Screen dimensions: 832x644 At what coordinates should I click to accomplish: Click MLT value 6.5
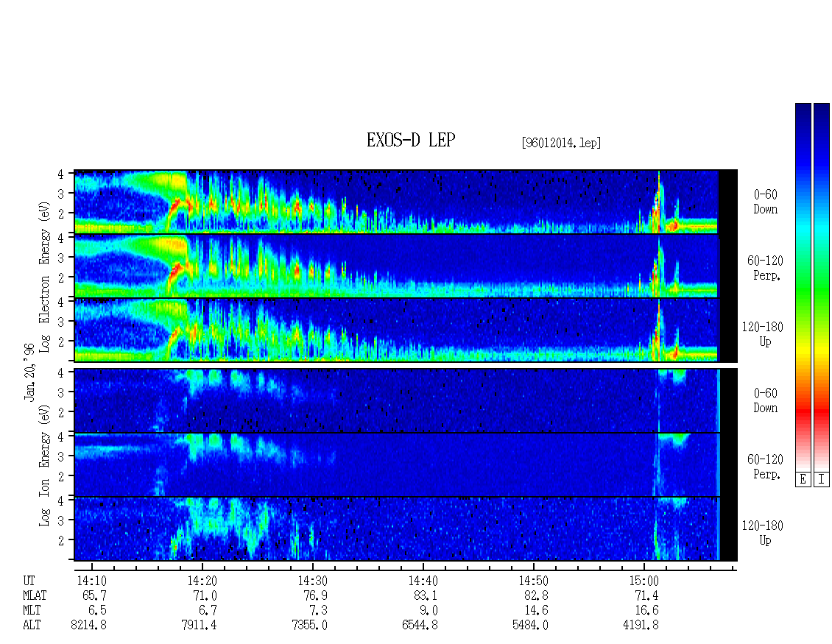98,611
